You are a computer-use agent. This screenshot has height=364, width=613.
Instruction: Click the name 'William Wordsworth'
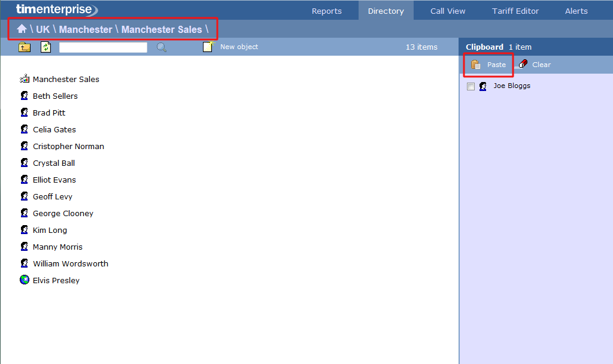click(71, 263)
